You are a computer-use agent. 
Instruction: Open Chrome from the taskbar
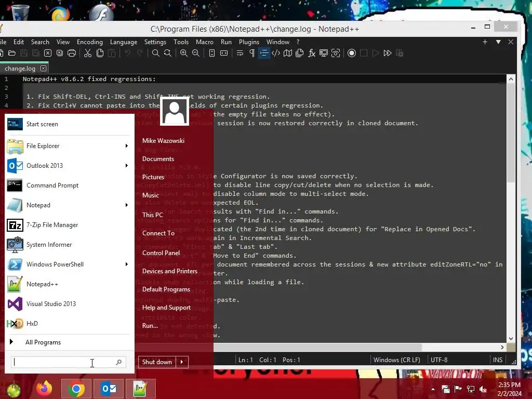tap(76, 389)
